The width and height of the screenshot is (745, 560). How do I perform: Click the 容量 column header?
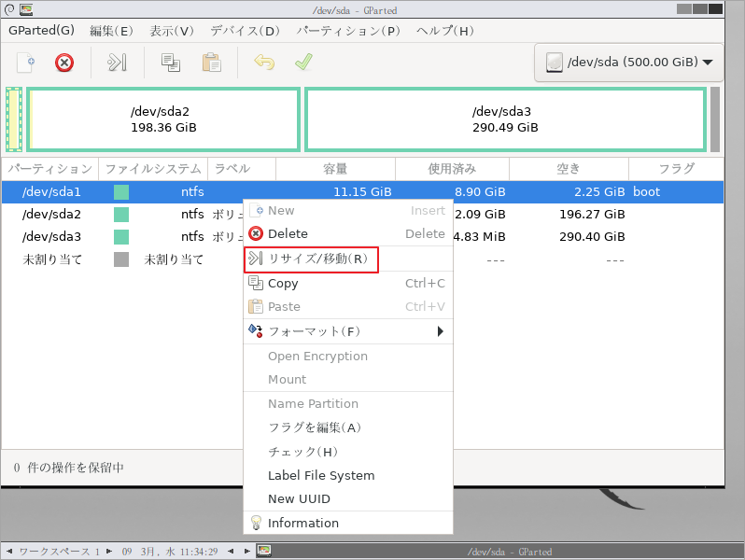[x=335, y=169]
